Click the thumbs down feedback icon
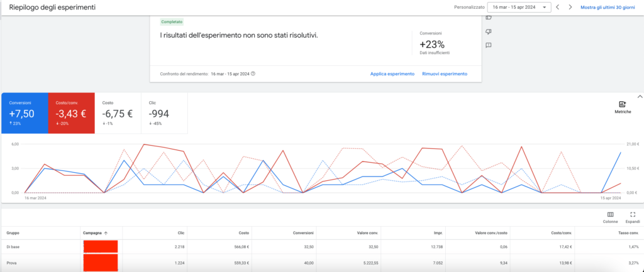Screen dimensions: 644x272 pyautogui.click(x=488, y=32)
